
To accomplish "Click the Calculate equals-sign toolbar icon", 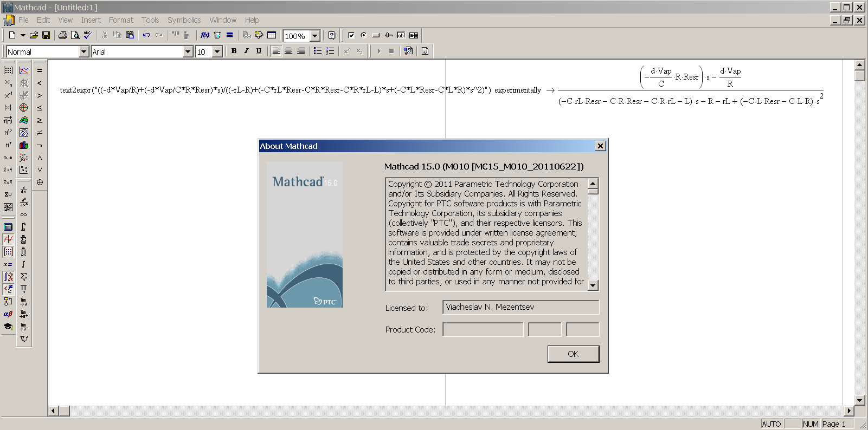I will tap(230, 35).
